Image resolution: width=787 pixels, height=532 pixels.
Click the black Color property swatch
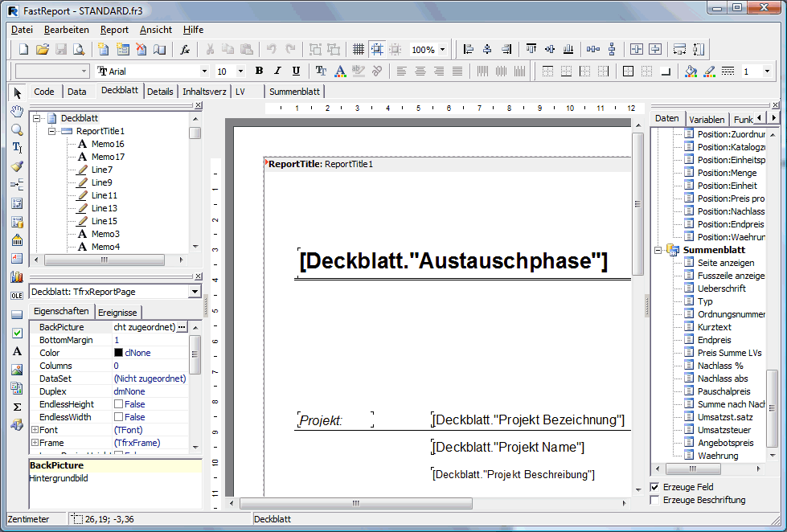tap(118, 353)
